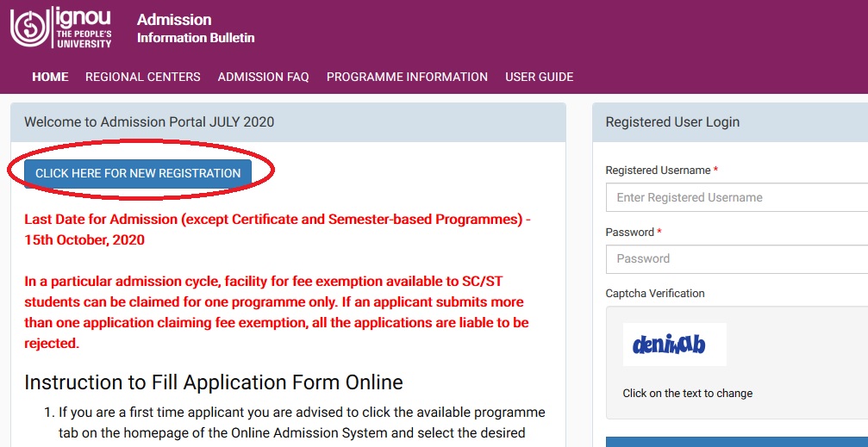
Task: Click the Instruction to Fill Application heading
Action: 214,382
